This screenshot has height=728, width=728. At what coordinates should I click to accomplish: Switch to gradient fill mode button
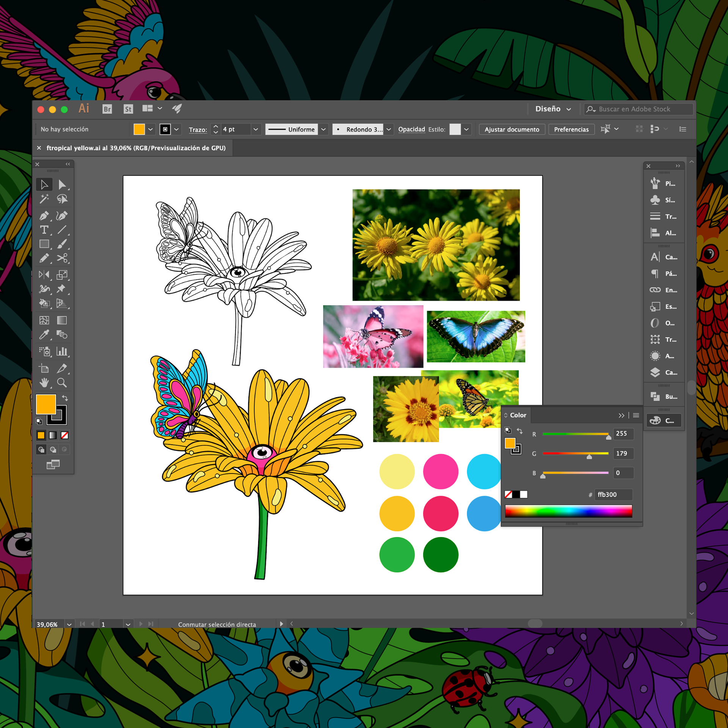click(x=53, y=435)
